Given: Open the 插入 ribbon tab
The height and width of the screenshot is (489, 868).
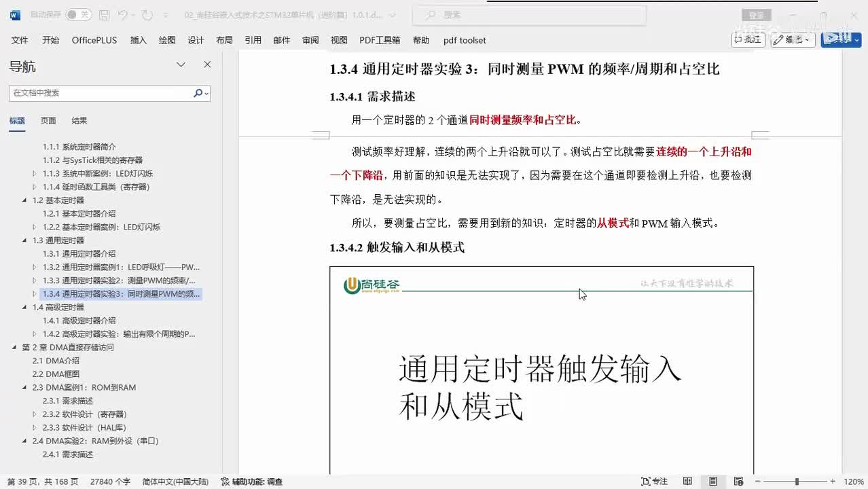Looking at the screenshot, I should [139, 40].
